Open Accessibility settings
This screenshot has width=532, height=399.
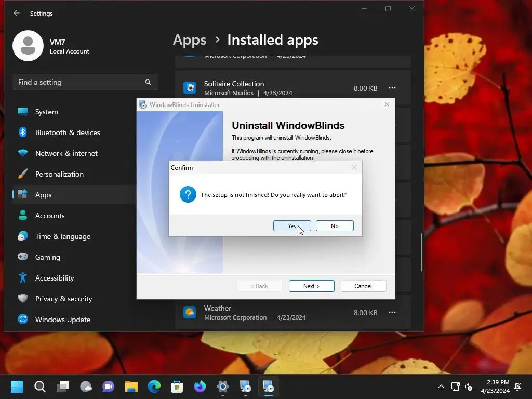click(x=74, y=278)
